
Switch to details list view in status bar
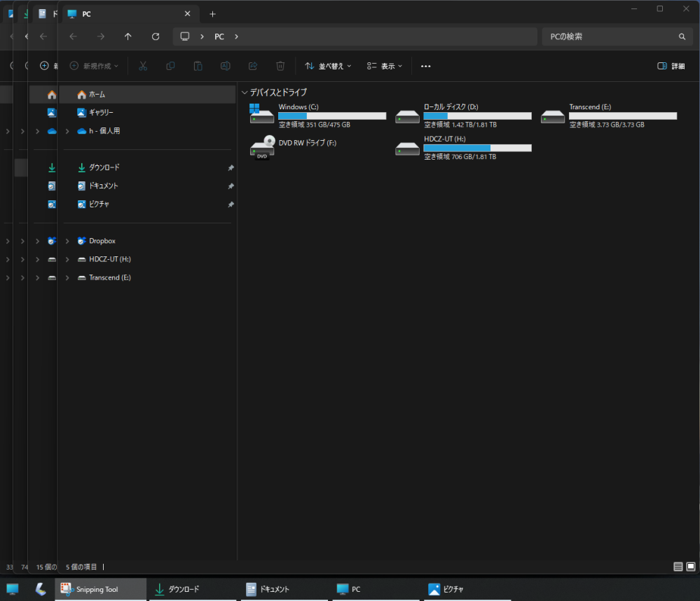click(x=678, y=566)
